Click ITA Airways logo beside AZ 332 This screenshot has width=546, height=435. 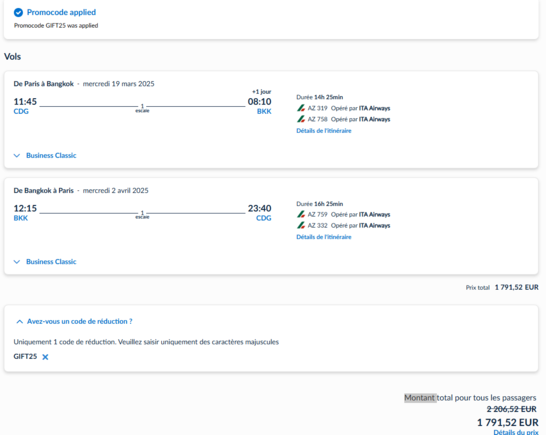301,225
